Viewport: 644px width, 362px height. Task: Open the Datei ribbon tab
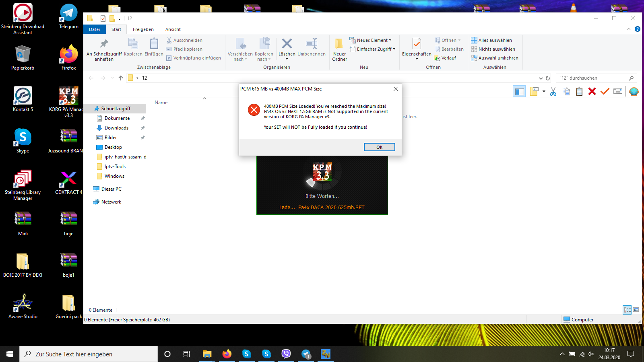pos(95,29)
